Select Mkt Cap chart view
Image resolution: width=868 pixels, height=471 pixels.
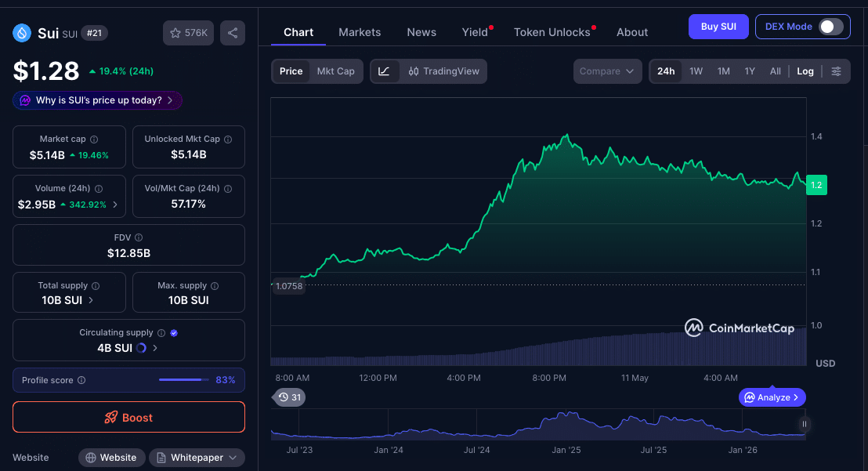pos(335,71)
